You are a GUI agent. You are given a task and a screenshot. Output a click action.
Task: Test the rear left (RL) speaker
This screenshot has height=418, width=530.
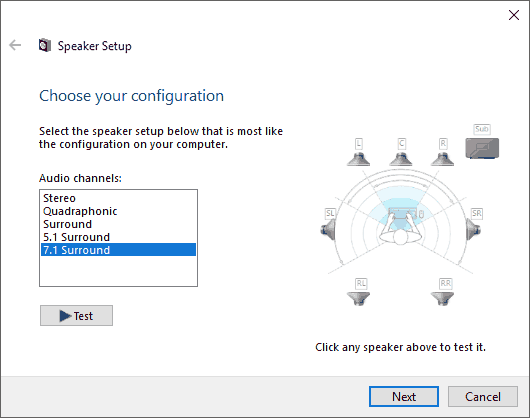(358, 299)
